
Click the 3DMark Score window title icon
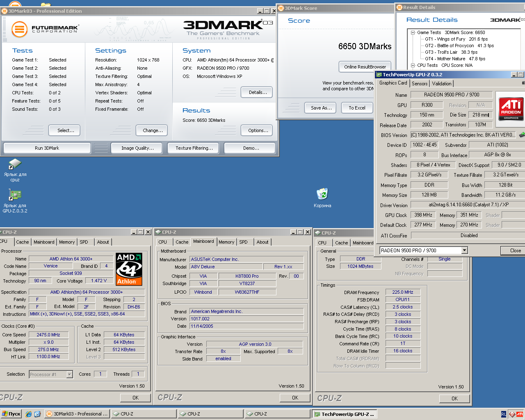click(281, 8)
